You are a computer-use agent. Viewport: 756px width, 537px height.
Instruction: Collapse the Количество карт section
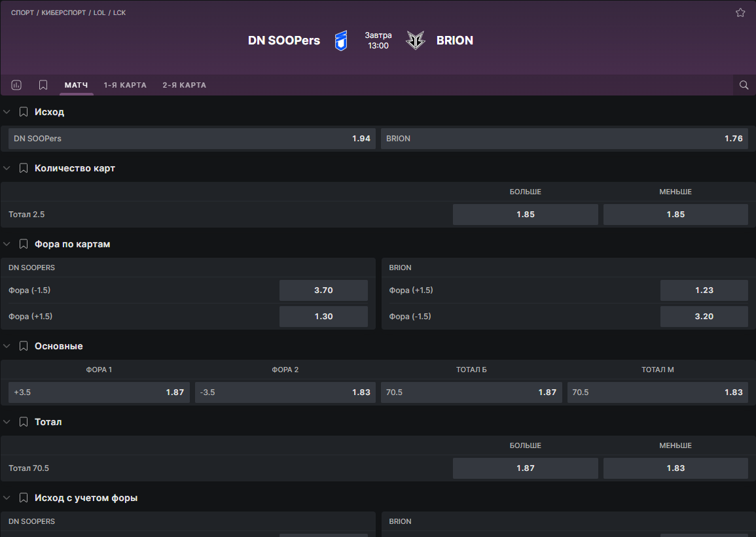pos(7,168)
